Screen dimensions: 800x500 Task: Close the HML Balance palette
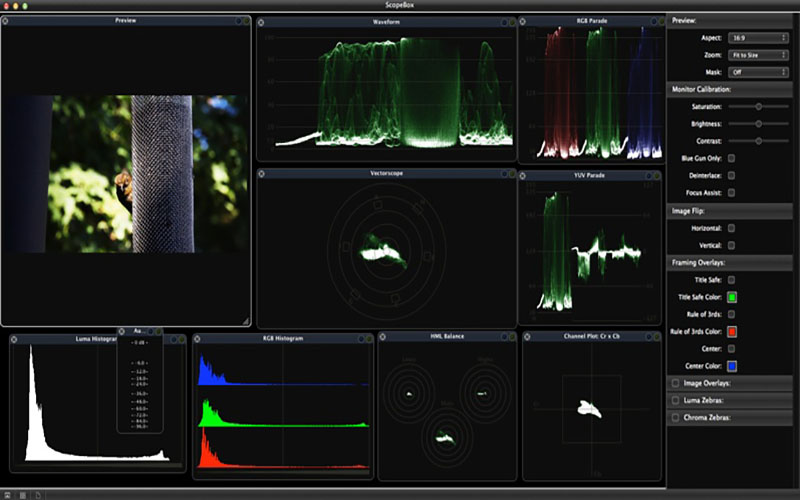(x=383, y=337)
